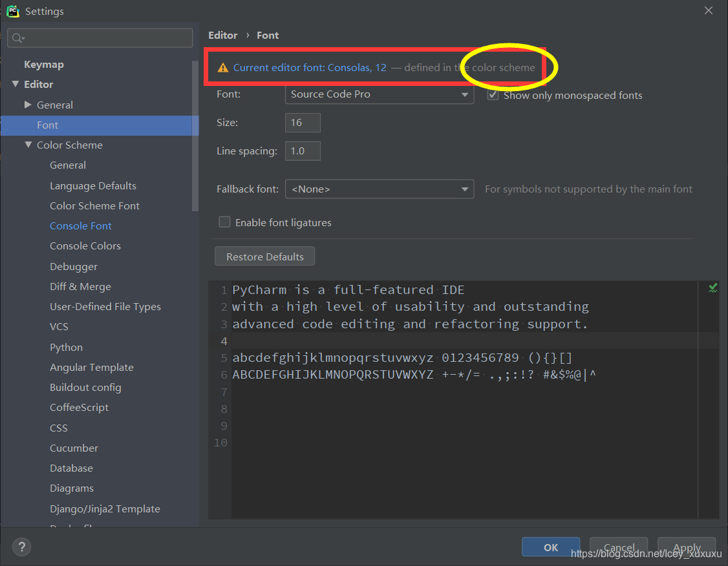Image resolution: width=728 pixels, height=566 pixels.
Task: Click the PyCharm logo icon in title bar
Action: pyautogui.click(x=13, y=11)
